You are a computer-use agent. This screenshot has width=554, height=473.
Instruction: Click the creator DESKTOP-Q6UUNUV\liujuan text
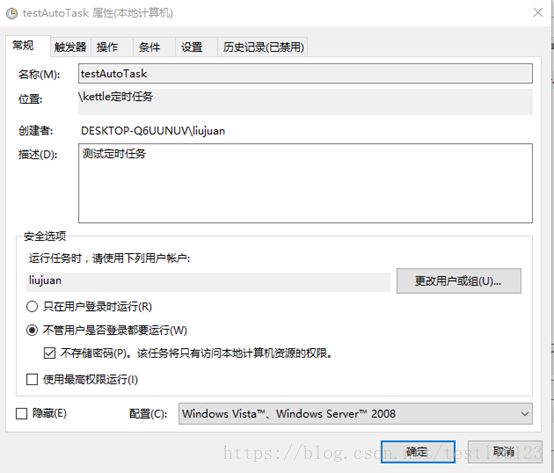click(x=153, y=131)
